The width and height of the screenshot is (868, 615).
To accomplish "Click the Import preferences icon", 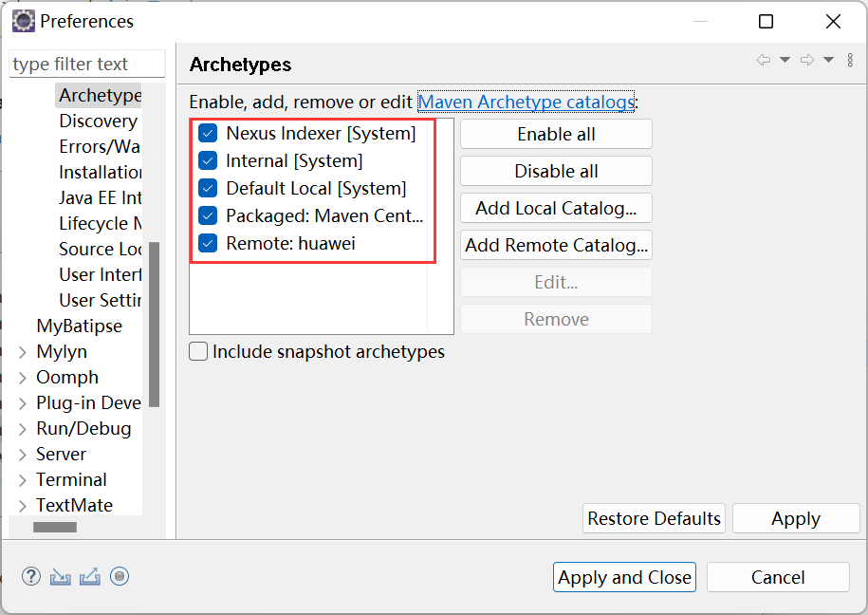I will point(60,576).
